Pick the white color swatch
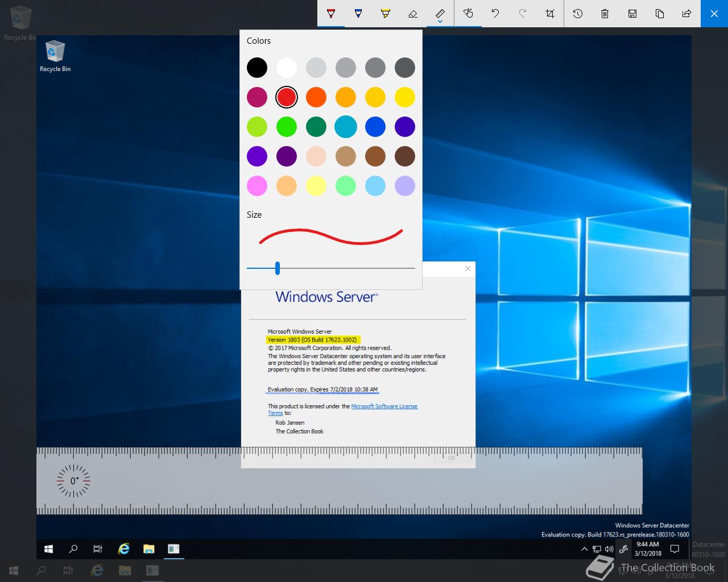 (x=287, y=68)
